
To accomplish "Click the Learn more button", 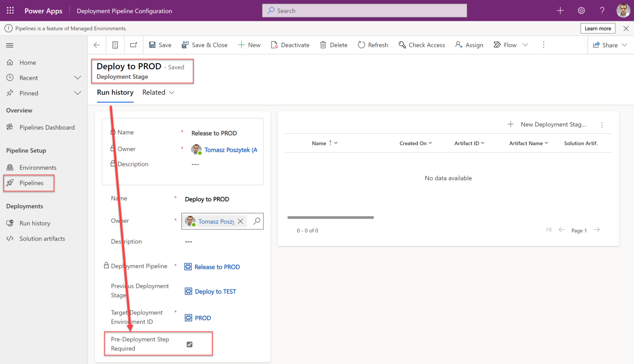I will (x=598, y=28).
